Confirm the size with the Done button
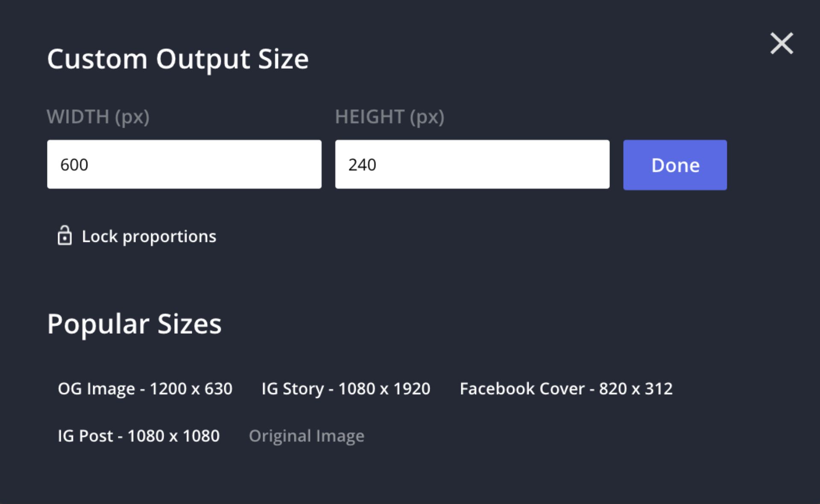 coord(675,165)
